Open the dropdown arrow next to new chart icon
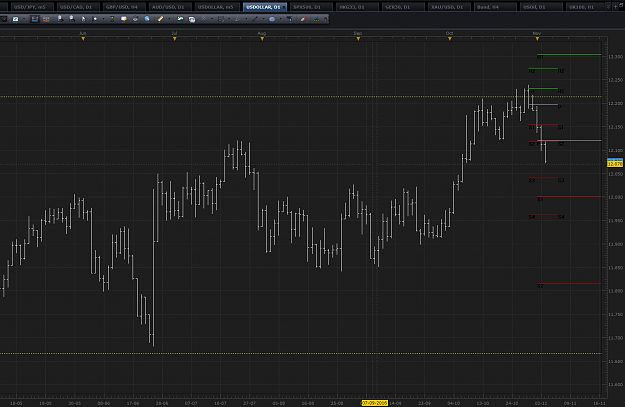625x407 pixels. (24, 19)
